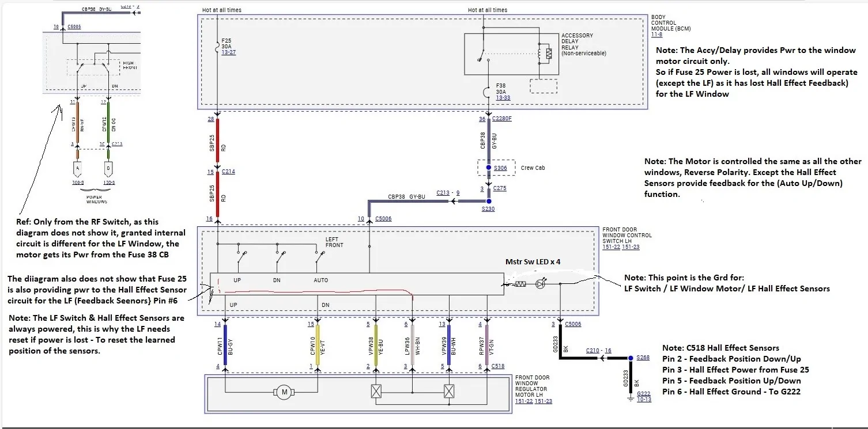868x429 pixels.
Task: Click the GD233 BK ground wire near C5006
Action: [559, 341]
